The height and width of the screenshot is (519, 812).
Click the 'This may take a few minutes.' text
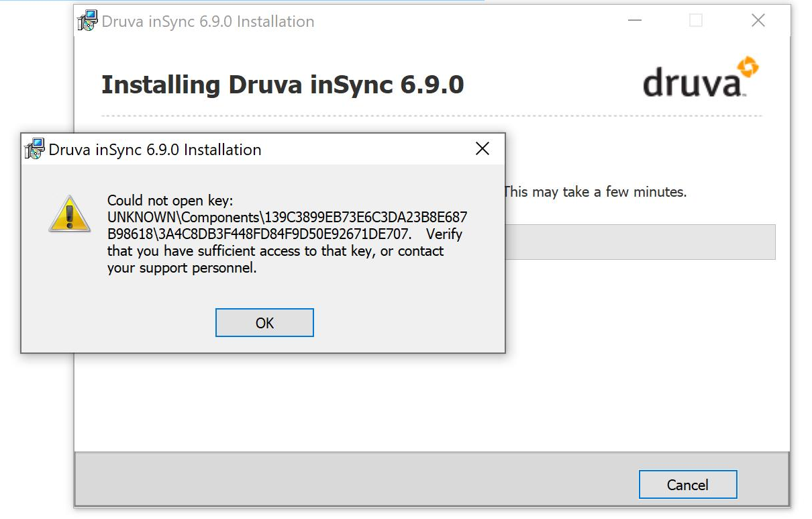(x=595, y=192)
